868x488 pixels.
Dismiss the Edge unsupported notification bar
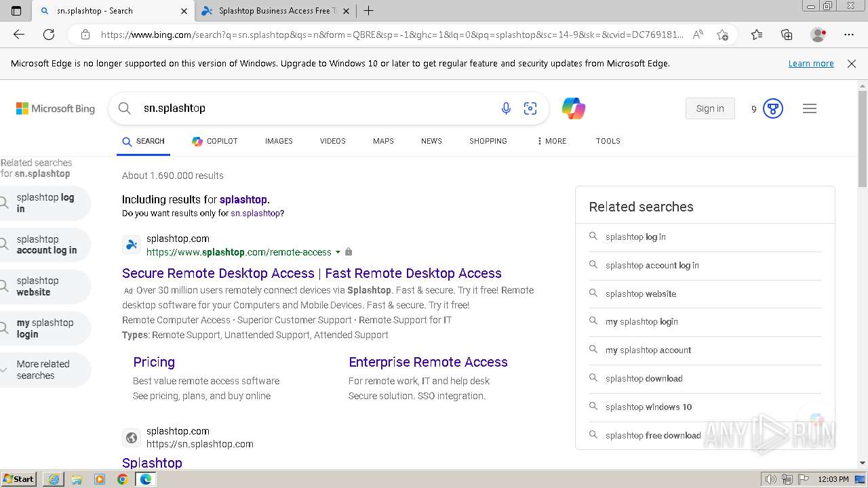(852, 63)
